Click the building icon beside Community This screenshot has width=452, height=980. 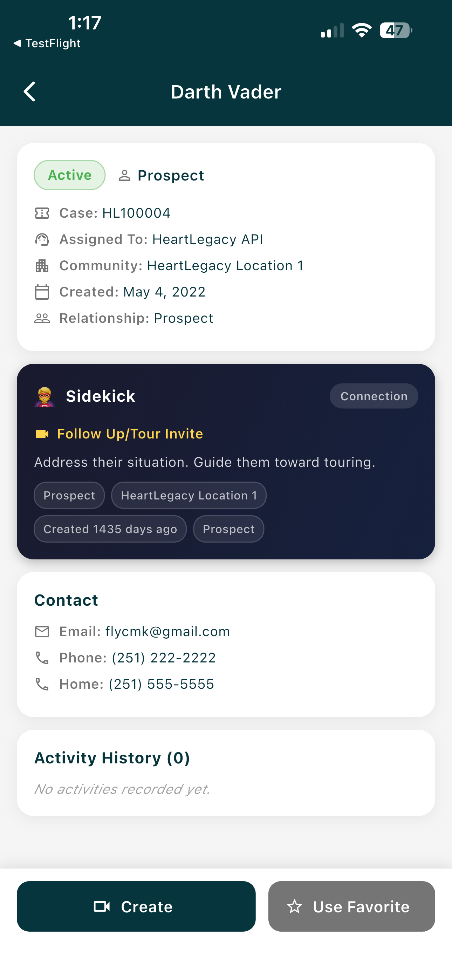tap(42, 266)
